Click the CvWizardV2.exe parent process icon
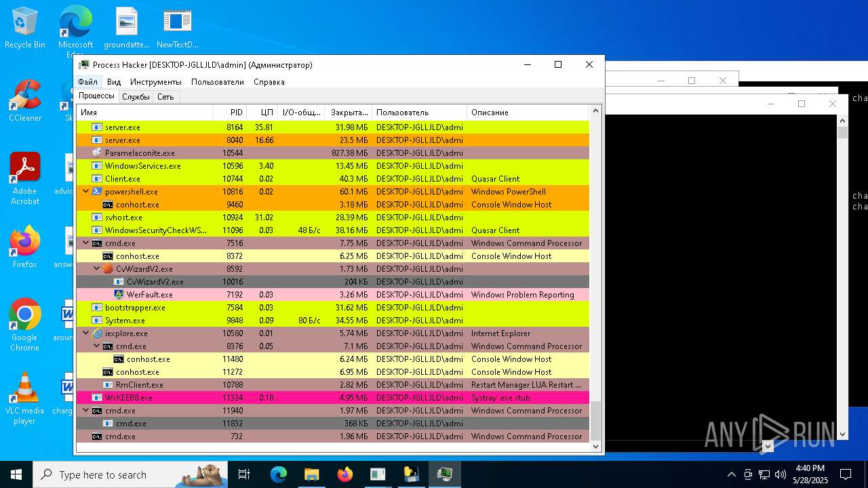Image resolution: width=868 pixels, height=488 pixels. click(108, 269)
